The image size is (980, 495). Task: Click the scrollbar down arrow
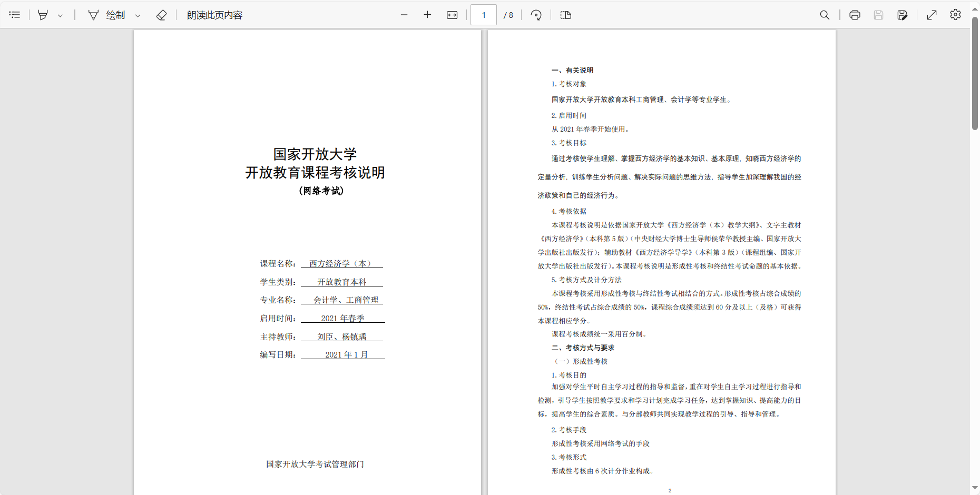click(x=975, y=488)
